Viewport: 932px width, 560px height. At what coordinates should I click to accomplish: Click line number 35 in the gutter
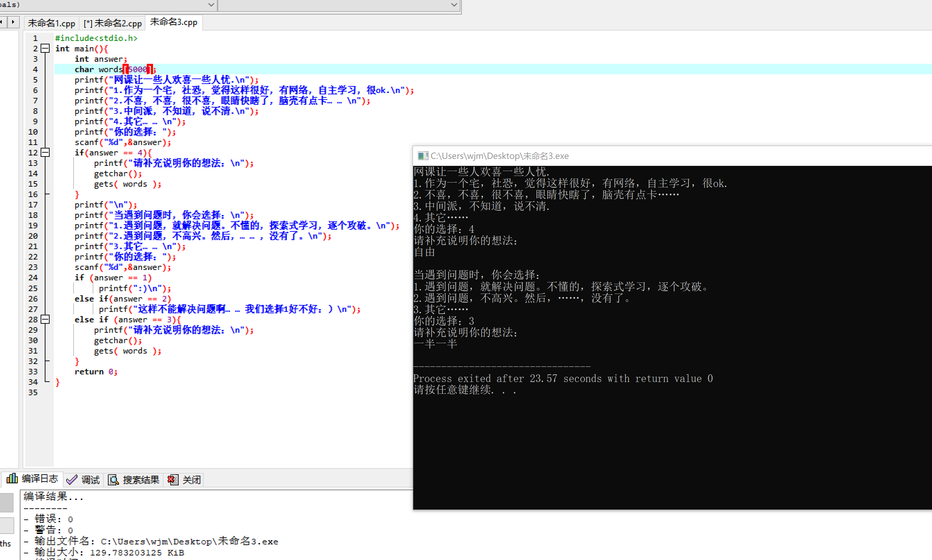pos(33,392)
